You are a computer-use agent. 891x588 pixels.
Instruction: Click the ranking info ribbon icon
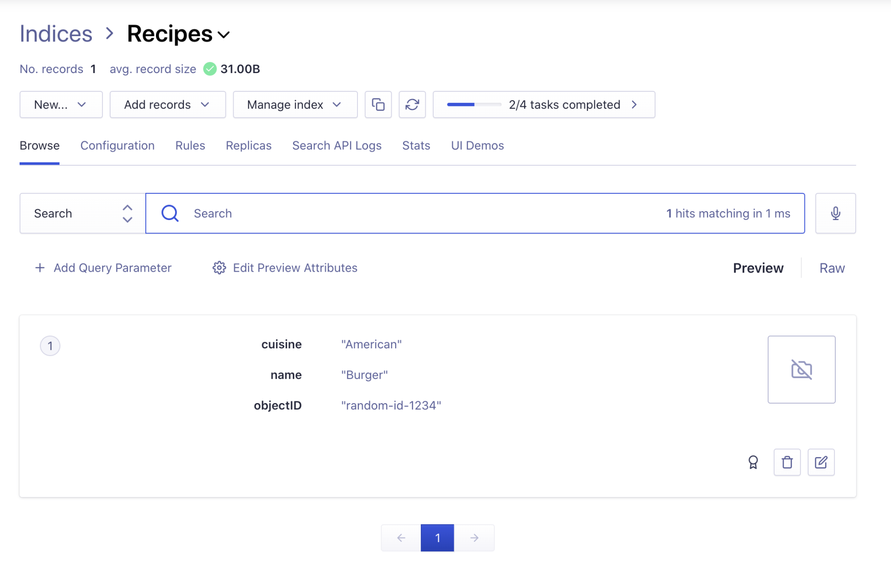click(753, 462)
